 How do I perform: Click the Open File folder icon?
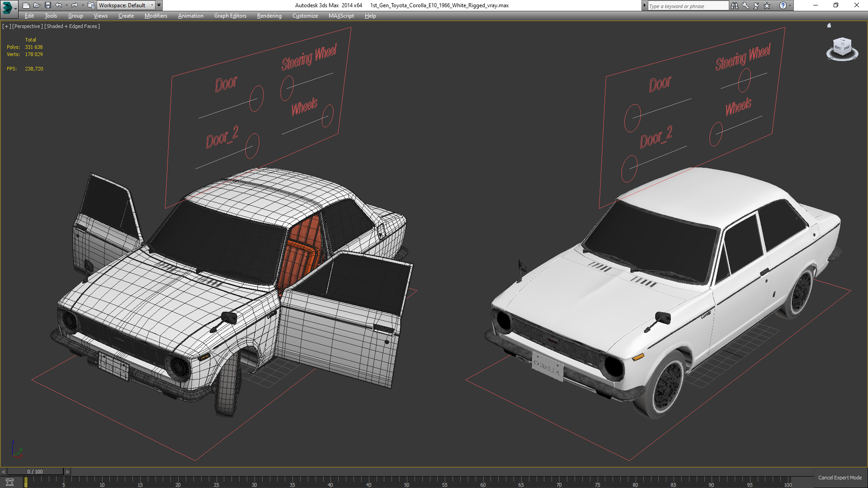coord(37,5)
